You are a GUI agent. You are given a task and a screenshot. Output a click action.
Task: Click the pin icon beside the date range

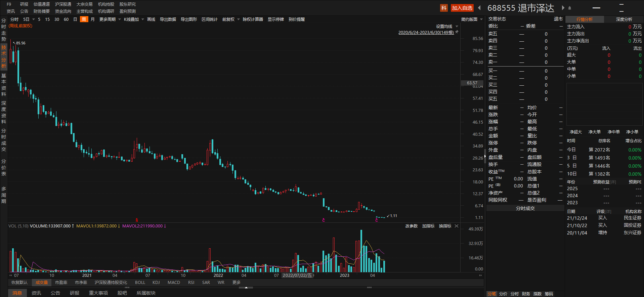(457, 32)
